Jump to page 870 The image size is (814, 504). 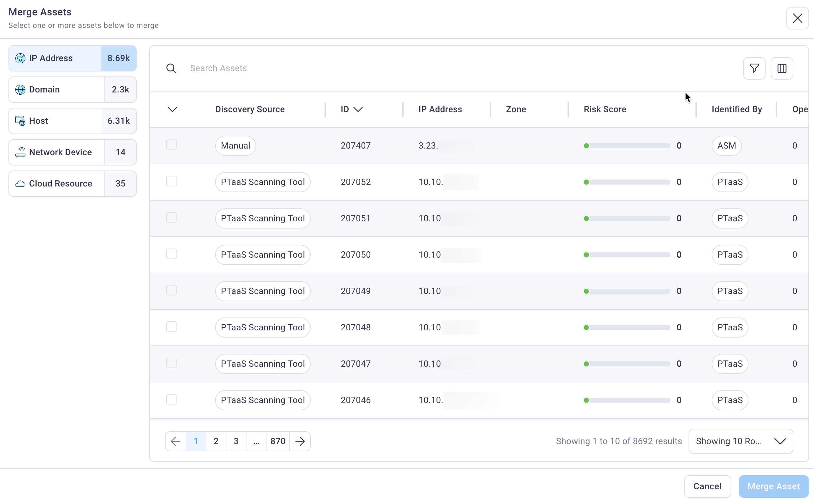click(x=278, y=441)
